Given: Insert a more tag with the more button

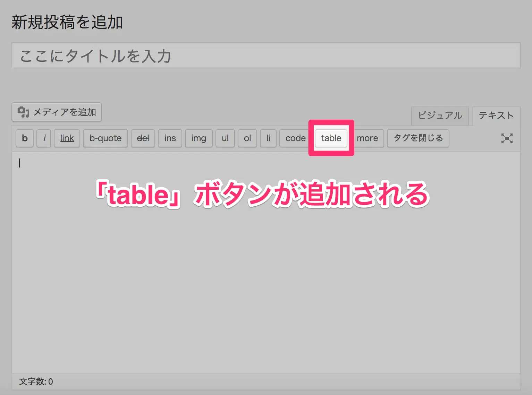Looking at the screenshot, I should click(x=367, y=138).
